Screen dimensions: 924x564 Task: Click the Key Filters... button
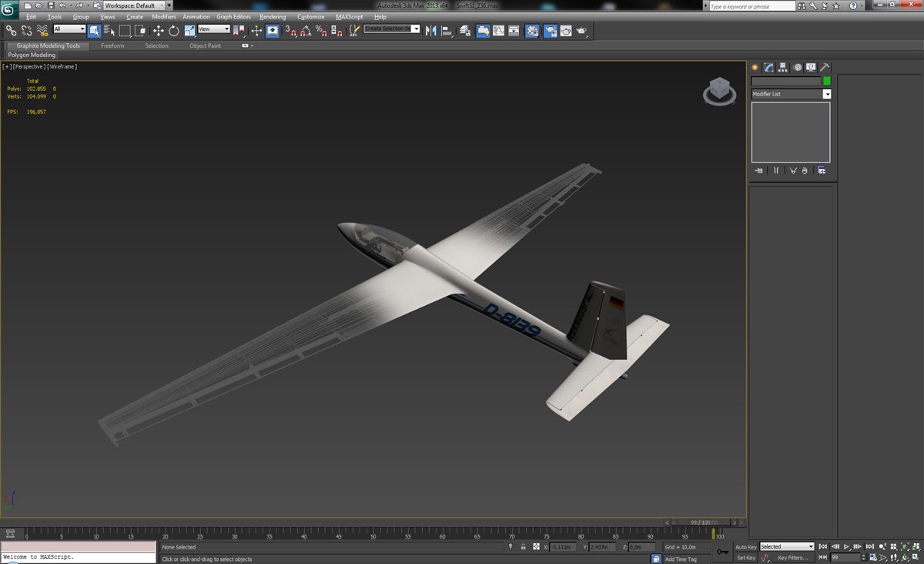pyautogui.click(x=792, y=558)
